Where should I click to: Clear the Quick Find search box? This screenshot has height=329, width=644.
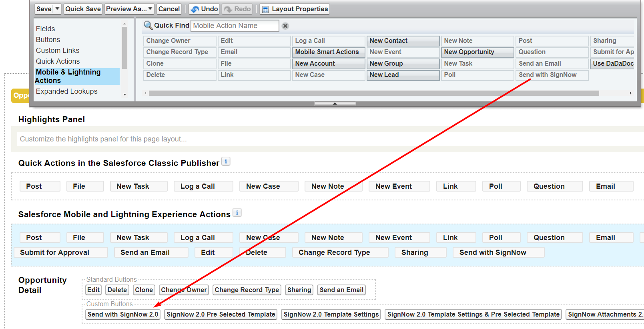tap(285, 26)
